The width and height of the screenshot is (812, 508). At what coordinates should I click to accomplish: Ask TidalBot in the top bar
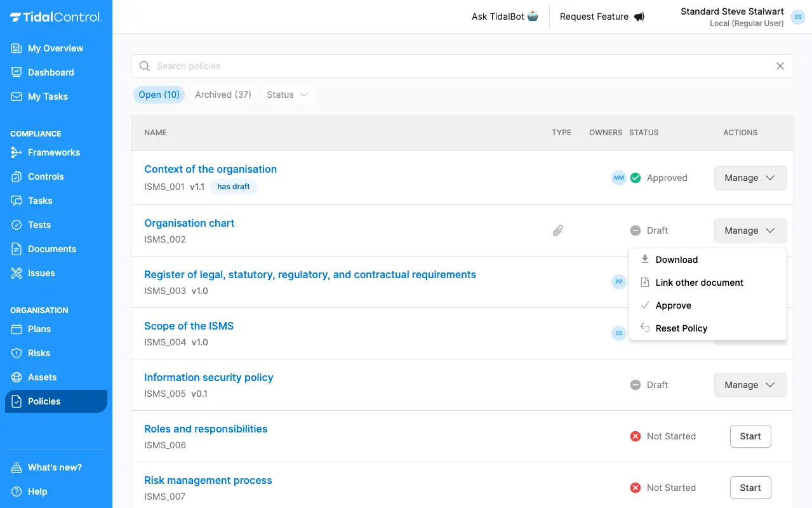(x=505, y=17)
